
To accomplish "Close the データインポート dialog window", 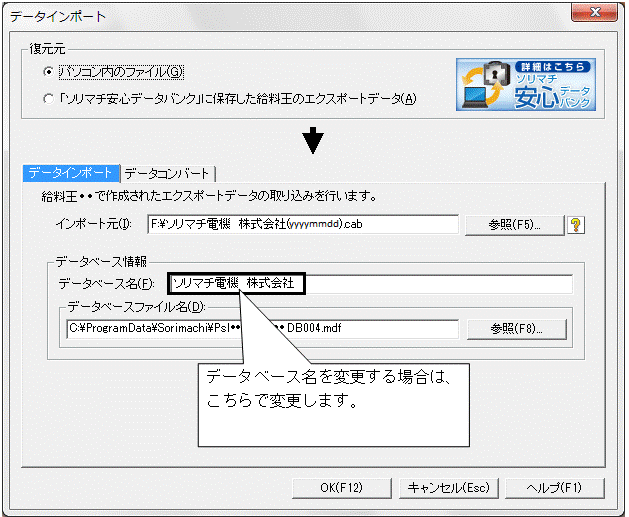I will (x=595, y=12).
